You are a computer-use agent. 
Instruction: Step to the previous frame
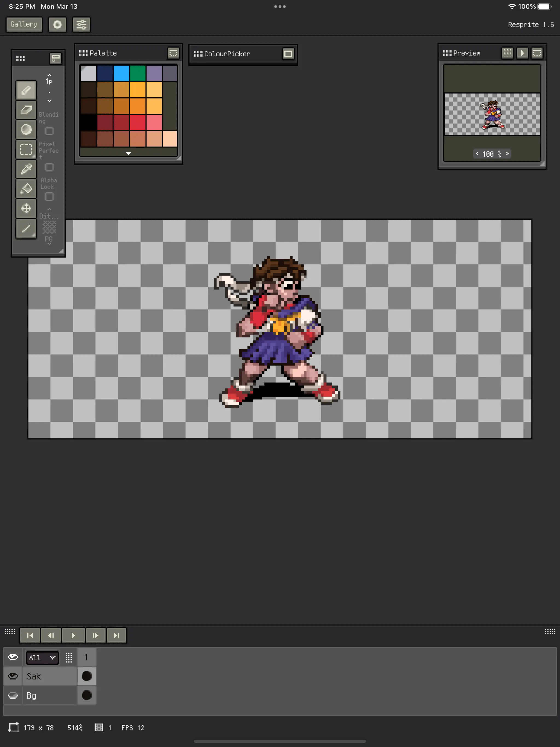pos(51,635)
